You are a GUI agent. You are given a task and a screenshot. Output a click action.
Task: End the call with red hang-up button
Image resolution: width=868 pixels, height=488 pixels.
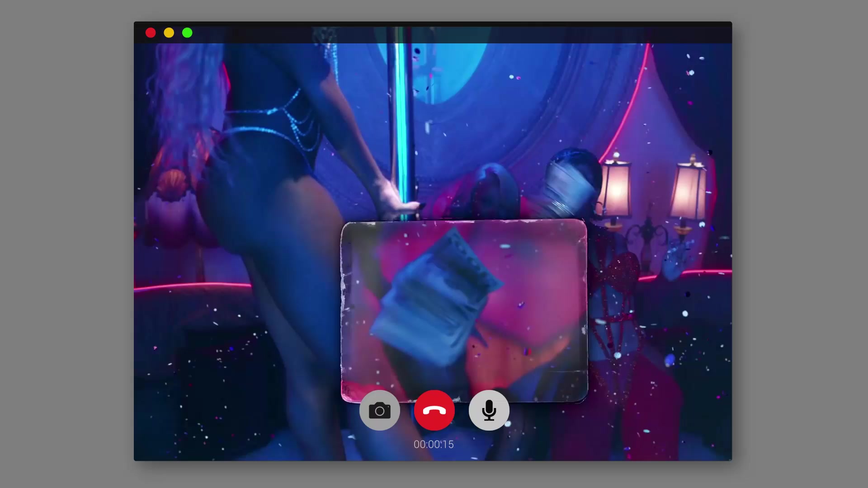click(434, 410)
